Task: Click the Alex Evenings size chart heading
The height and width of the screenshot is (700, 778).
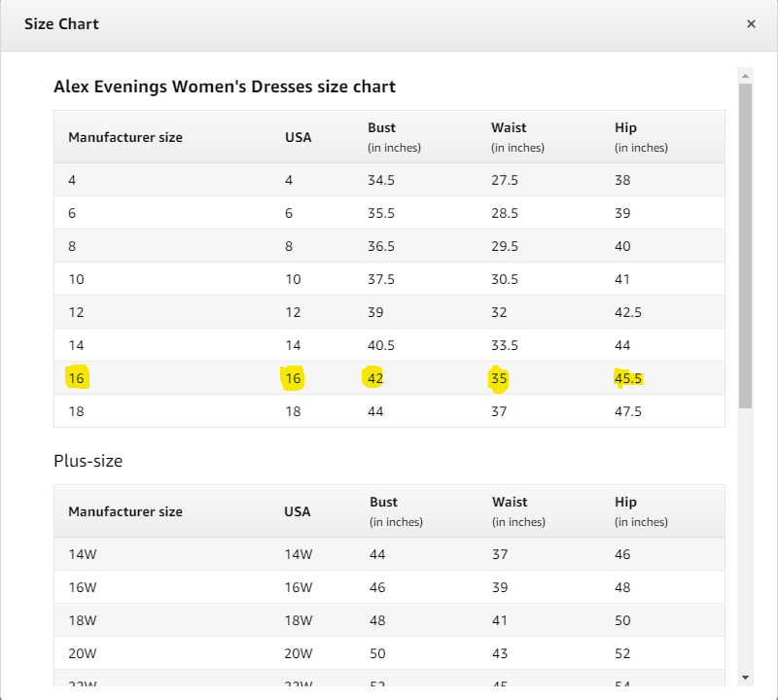Action: coord(225,87)
